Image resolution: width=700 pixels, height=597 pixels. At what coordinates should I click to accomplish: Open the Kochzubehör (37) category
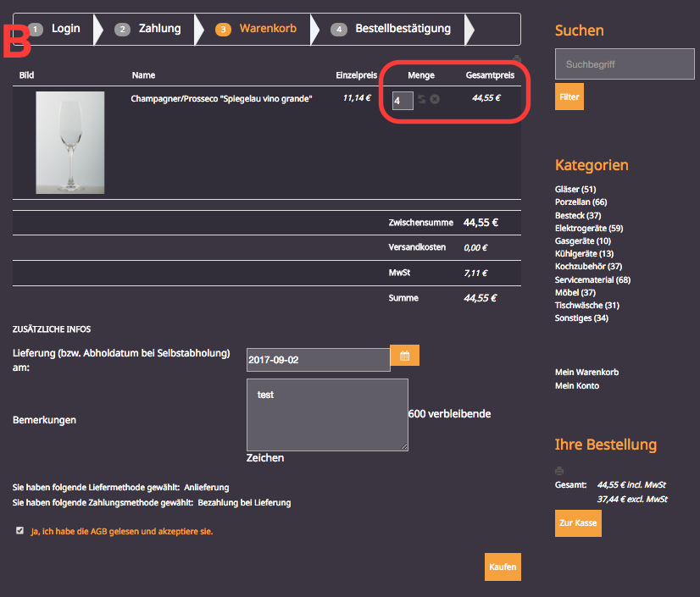click(588, 267)
